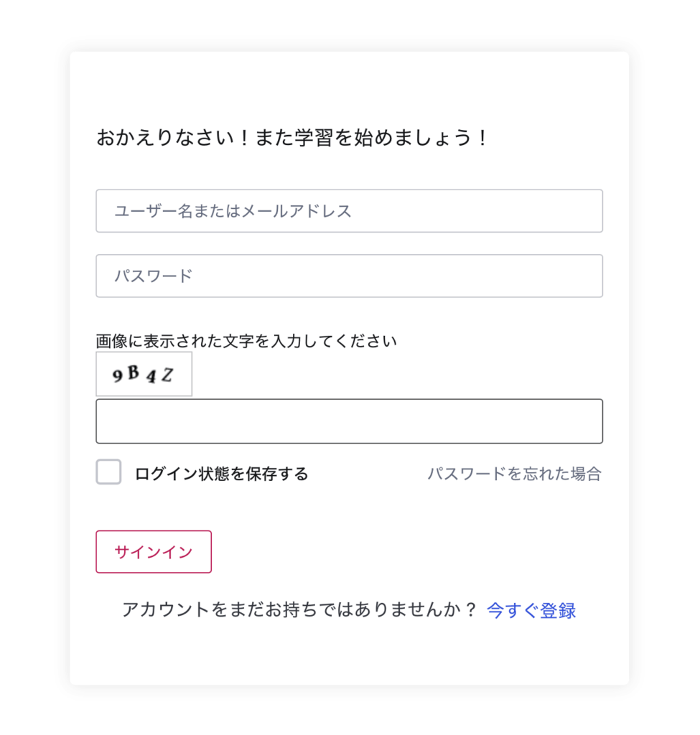Click the captcha image showing 9B4Z
The image size is (700, 735).
click(x=144, y=374)
